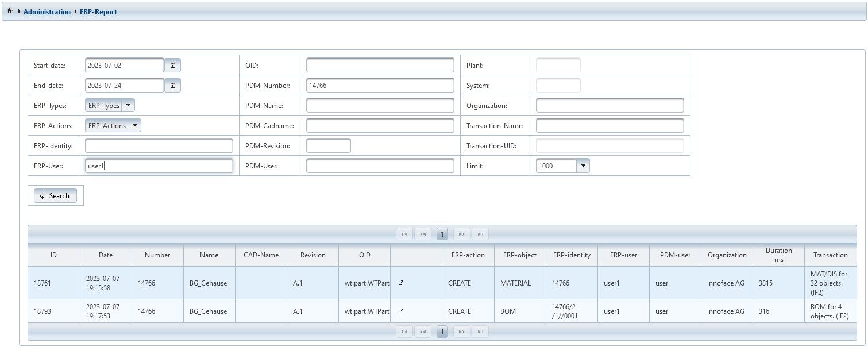Expand the ERP-Actions dropdown
Image resolution: width=868 pixels, height=350 pixels.
[134, 126]
